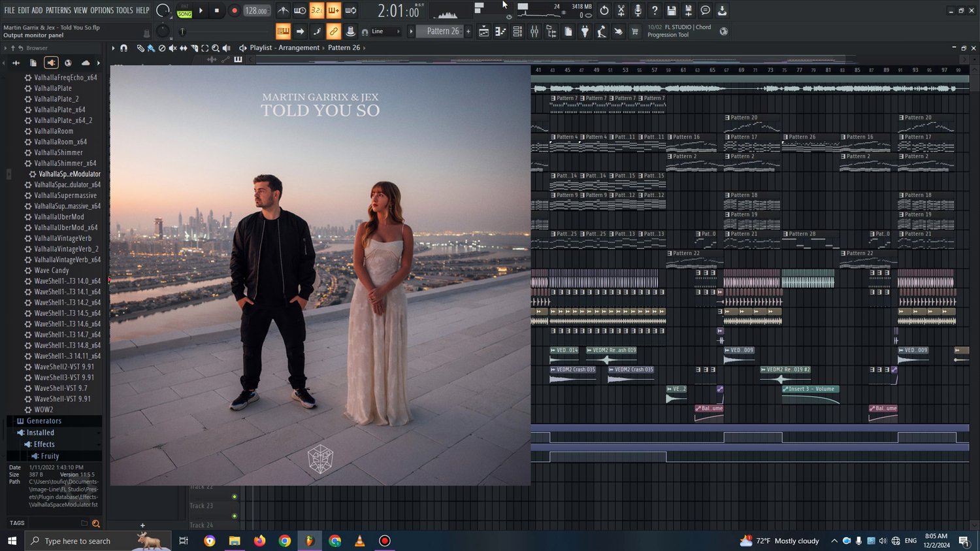Stop playback with the Stop button
This screenshot has width=980, height=551.
217,10
